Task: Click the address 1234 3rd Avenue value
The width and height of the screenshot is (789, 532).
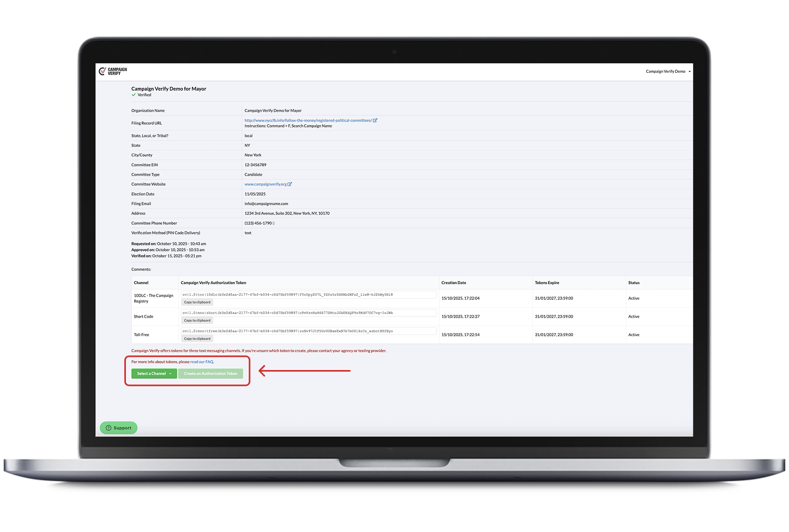Action: pyautogui.click(x=287, y=213)
